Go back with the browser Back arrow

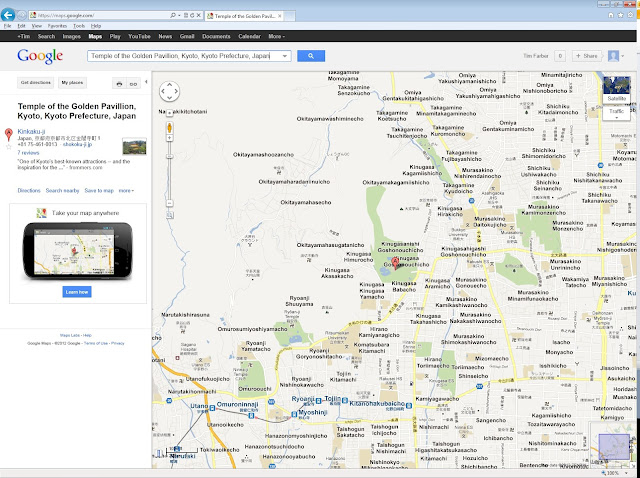[8, 15]
